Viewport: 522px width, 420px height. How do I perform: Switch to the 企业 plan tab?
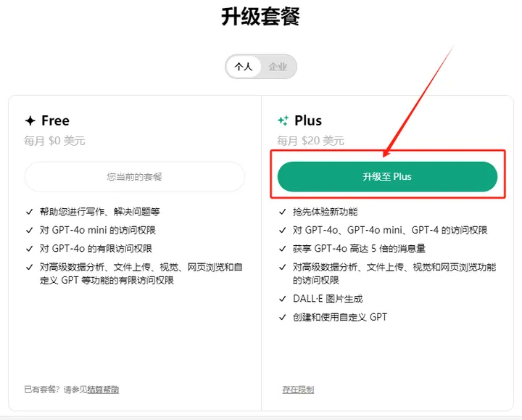pos(278,67)
